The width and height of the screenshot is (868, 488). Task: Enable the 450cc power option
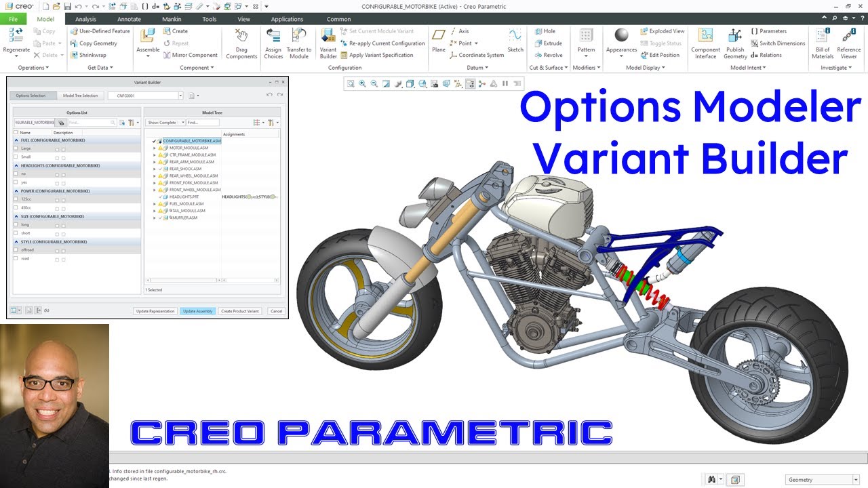pyautogui.click(x=16, y=207)
